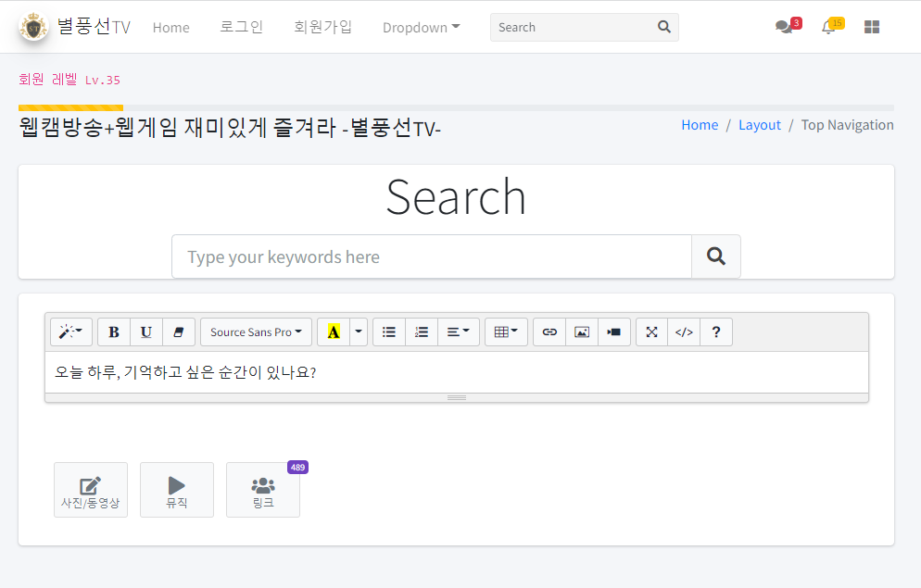Go to the 로그인 menu item

pyautogui.click(x=241, y=27)
